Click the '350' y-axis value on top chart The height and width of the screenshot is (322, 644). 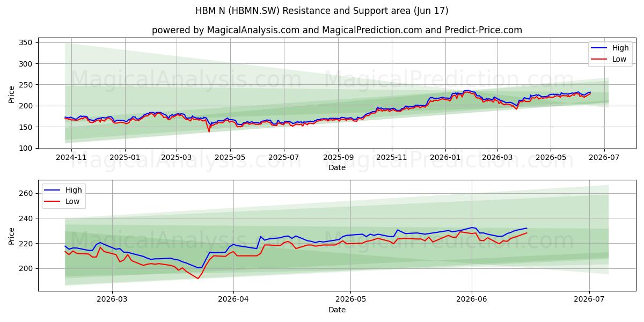point(26,42)
